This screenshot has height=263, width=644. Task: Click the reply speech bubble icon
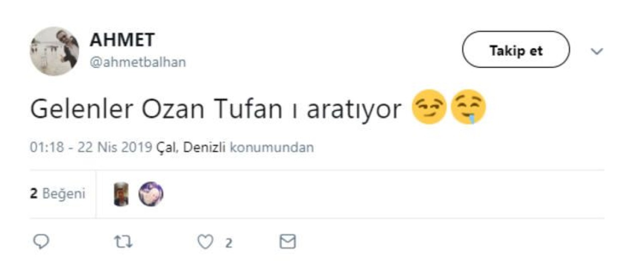click(x=41, y=242)
